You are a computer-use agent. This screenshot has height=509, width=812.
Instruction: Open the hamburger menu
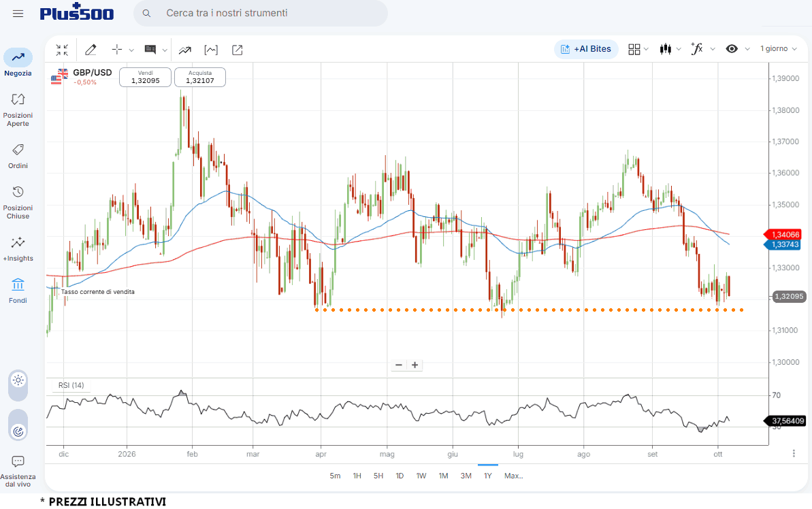[x=18, y=14]
